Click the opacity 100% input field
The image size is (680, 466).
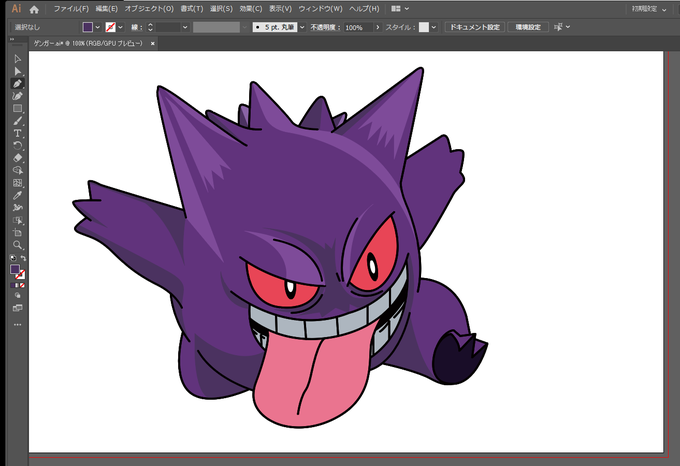pos(358,27)
